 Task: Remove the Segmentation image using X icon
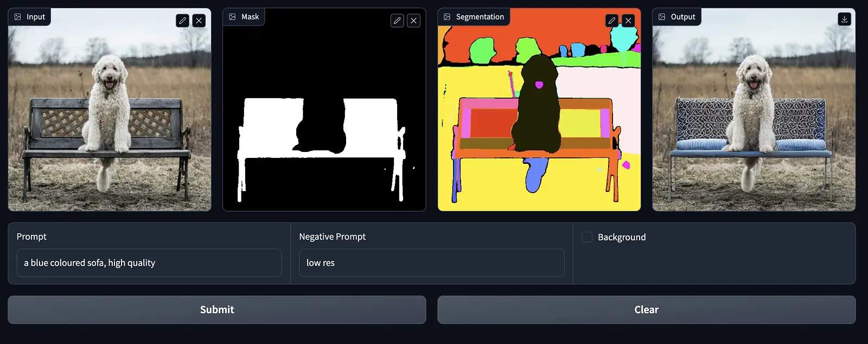pyautogui.click(x=628, y=21)
